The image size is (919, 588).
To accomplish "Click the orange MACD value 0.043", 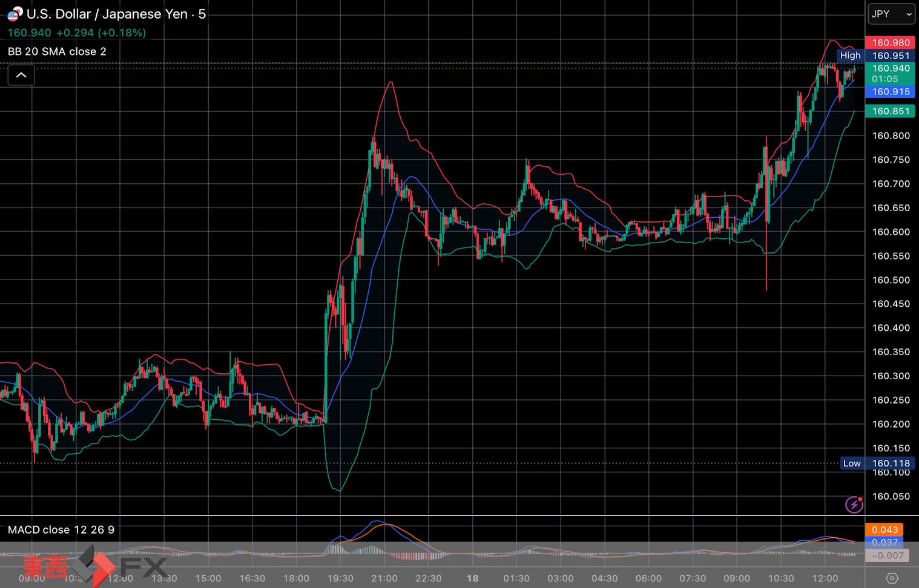I will coord(884,529).
